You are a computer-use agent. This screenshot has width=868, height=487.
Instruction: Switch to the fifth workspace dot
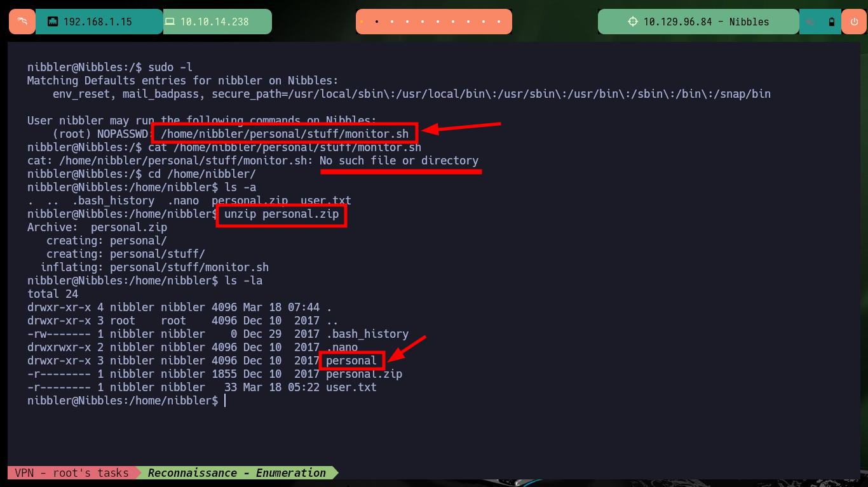[x=423, y=22]
